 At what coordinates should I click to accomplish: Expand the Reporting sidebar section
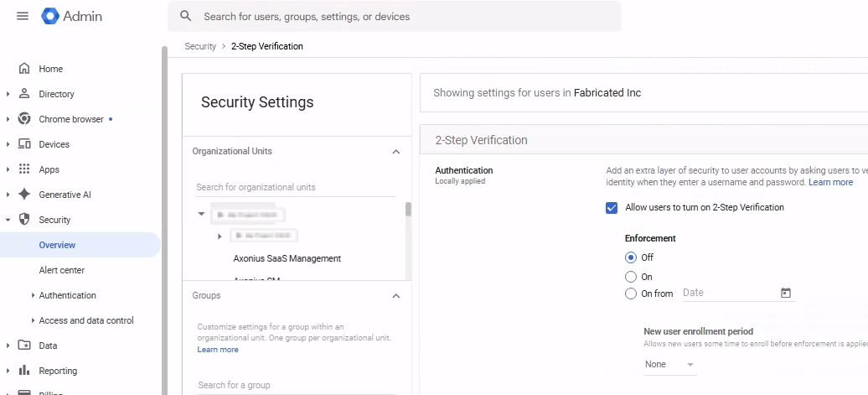(8, 371)
